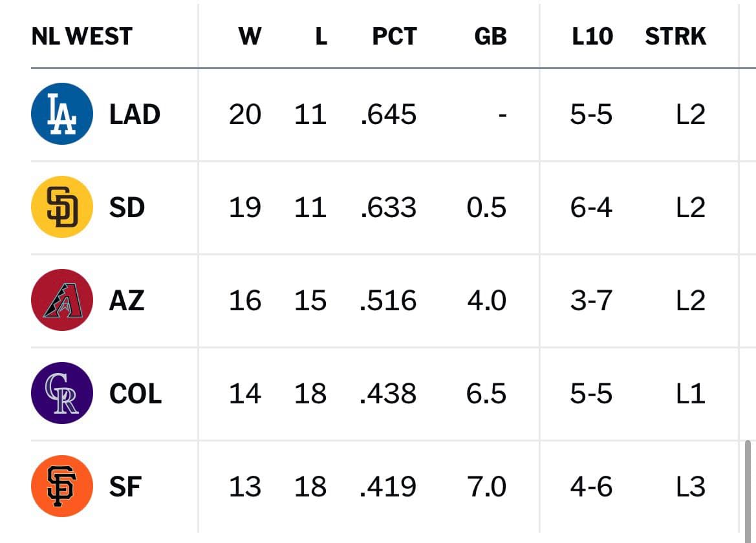Sort by the PCT column header
Screen dimensions: 756x543
click(394, 36)
